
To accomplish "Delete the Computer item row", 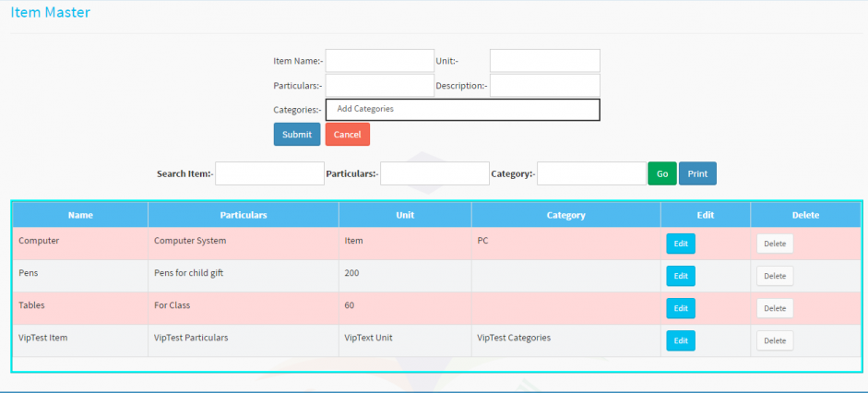I will pyautogui.click(x=775, y=244).
